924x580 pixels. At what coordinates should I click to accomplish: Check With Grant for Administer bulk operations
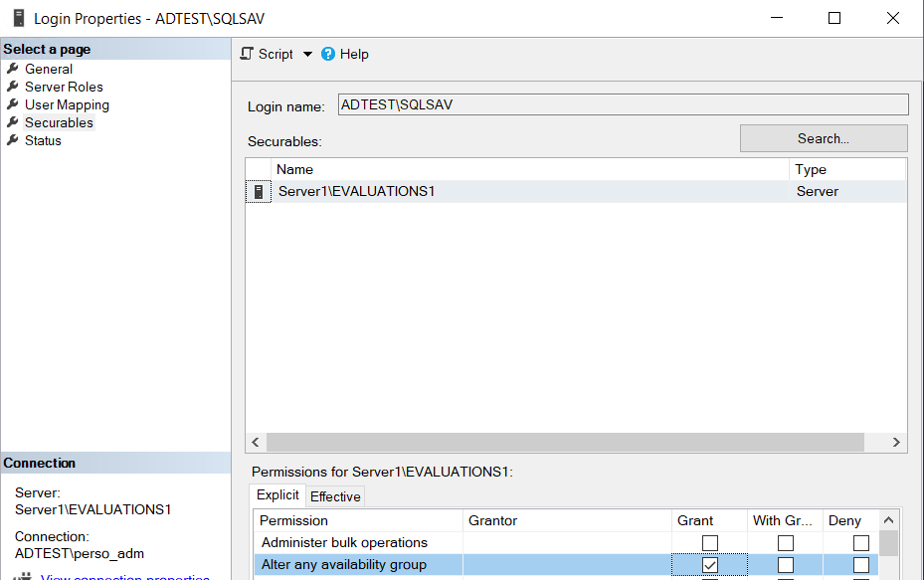click(x=786, y=543)
